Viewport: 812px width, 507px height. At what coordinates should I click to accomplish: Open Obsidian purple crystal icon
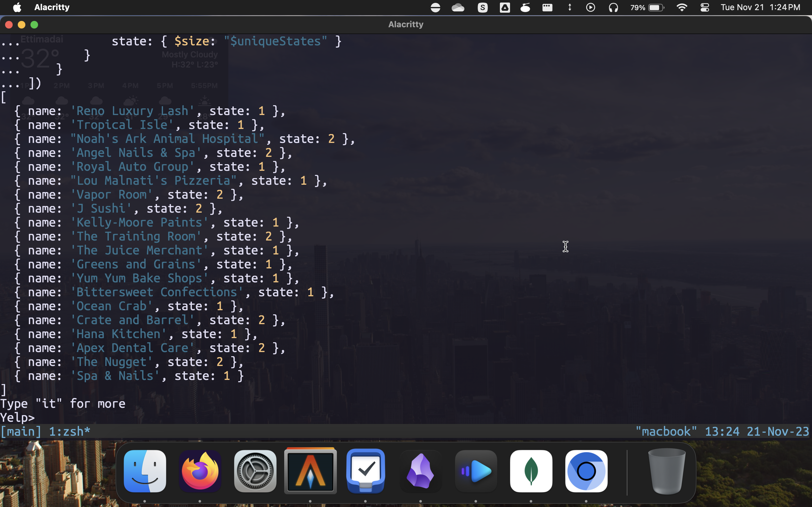[x=420, y=471]
